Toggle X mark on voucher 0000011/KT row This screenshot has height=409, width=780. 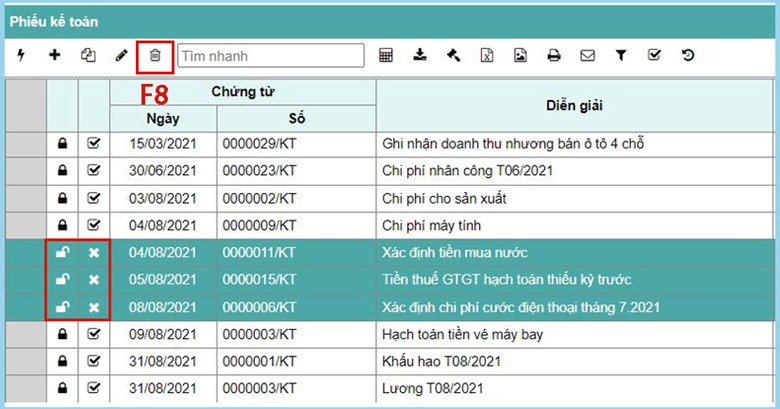94,253
